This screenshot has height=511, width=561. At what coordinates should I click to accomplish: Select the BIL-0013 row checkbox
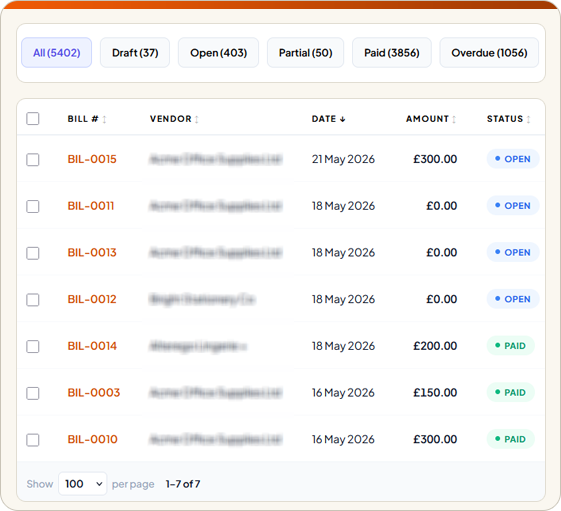click(33, 253)
